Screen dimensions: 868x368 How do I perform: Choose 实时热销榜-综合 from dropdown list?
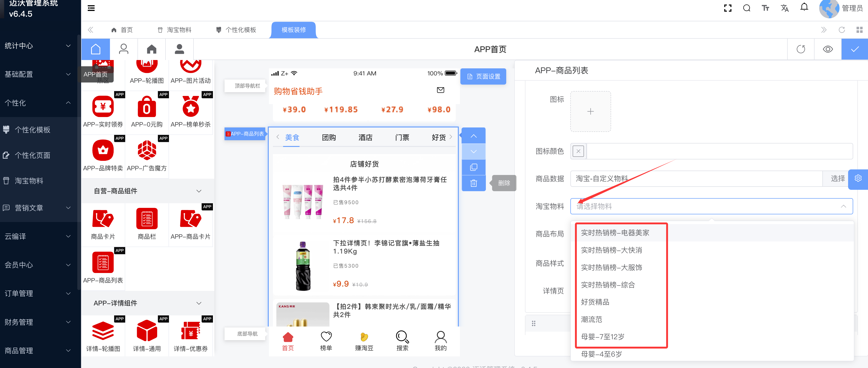coord(608,285)
